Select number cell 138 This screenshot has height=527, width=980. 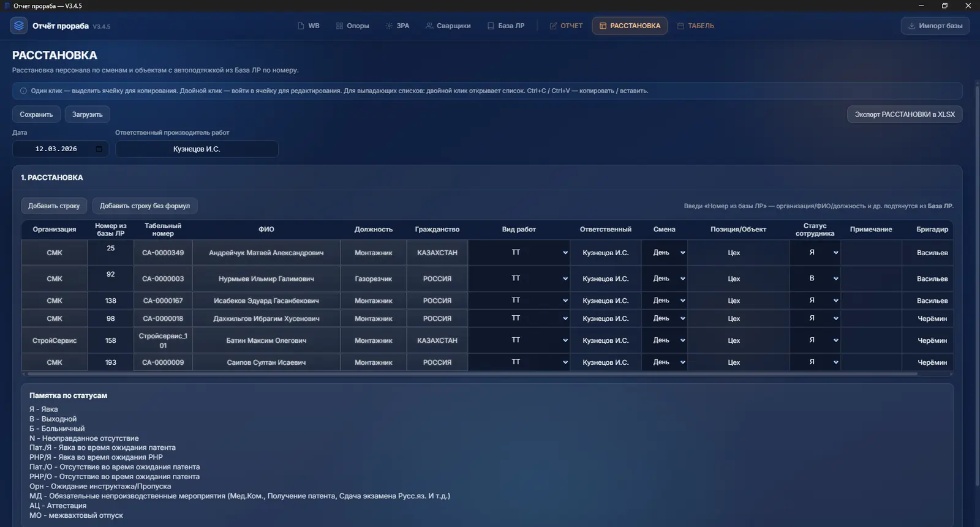pos(110,301)
